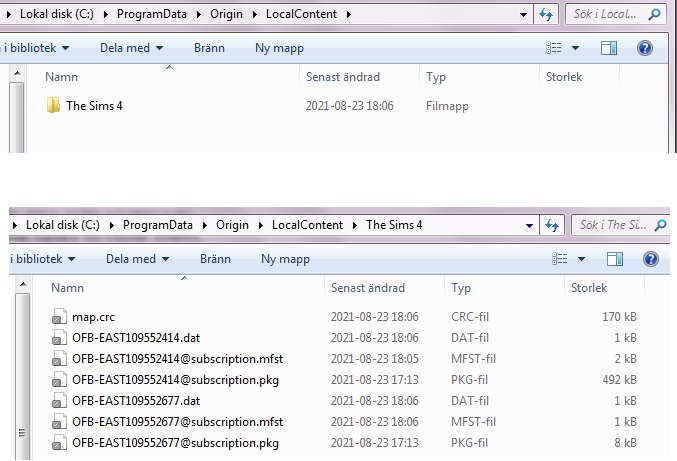677x461 pixels.
Task: Toggle preview pane icon in top window
Action: [x=609, y=48]
